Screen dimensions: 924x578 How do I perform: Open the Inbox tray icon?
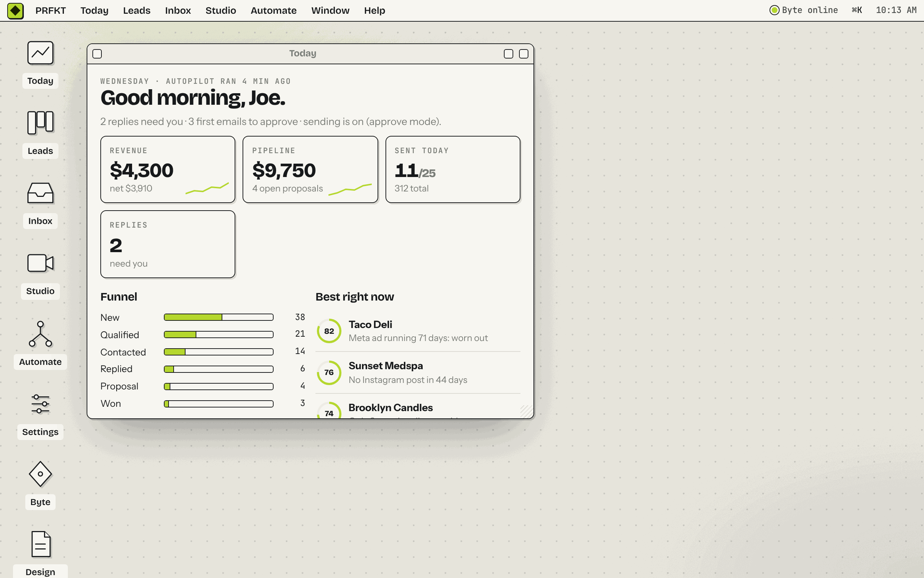(x=40, y=193)
